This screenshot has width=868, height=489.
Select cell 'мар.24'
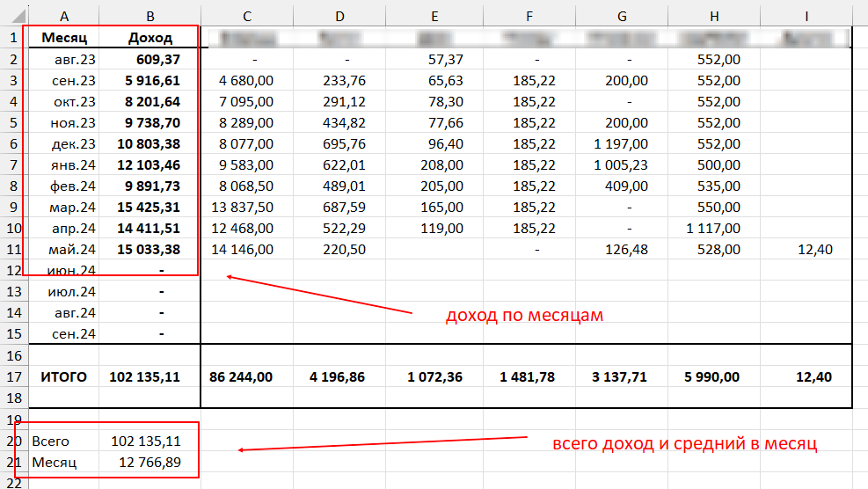[x=63, y=207]
